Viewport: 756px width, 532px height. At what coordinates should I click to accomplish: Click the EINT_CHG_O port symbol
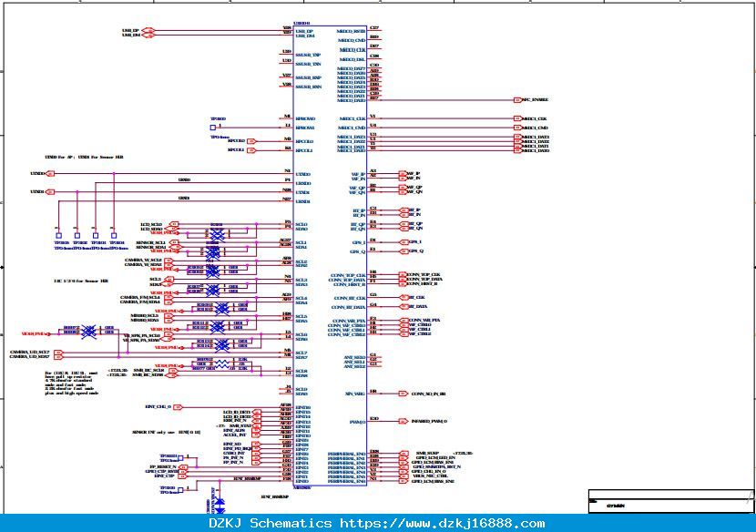(178, 407)
